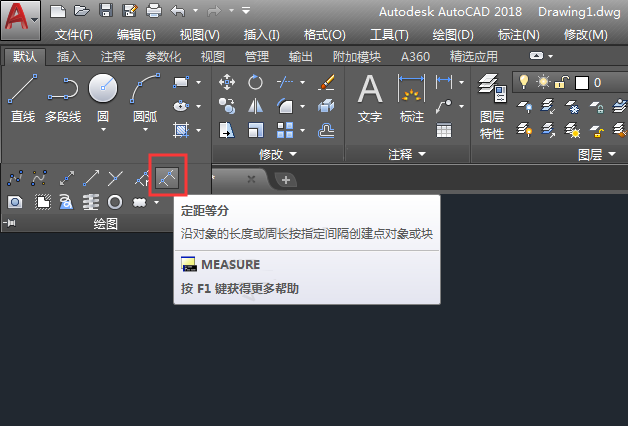The width and height of the screenshot is (628, 426).
Task: Click the white layer color swatch
Action: pyautogui.click(x=582, y=83)
